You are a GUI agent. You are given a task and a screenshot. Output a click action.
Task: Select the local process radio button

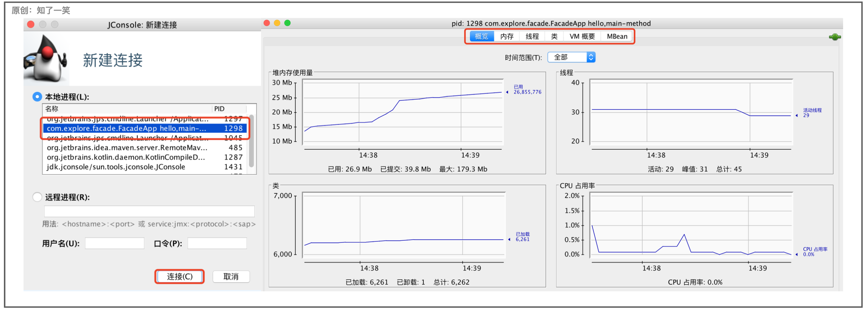pos(37,97)
